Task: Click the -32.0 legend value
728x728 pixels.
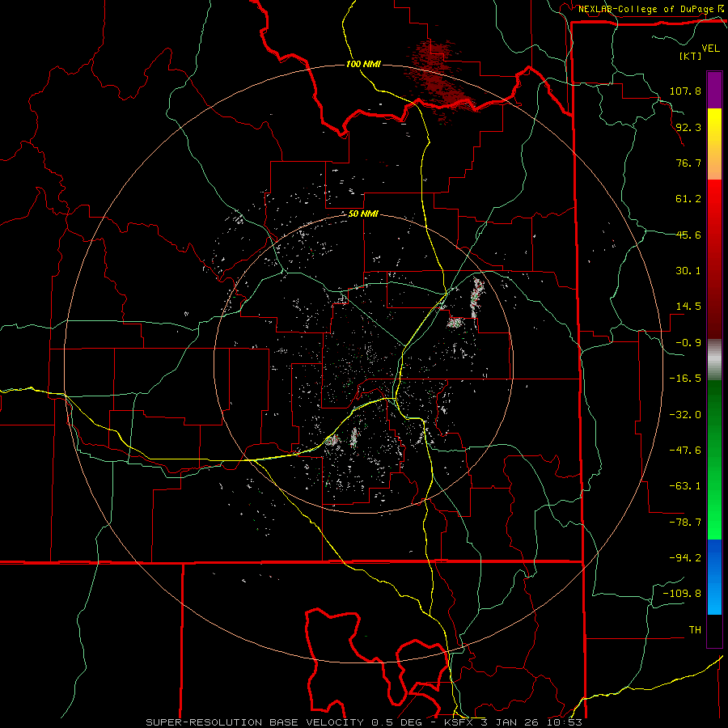Action: click(685, 415)
